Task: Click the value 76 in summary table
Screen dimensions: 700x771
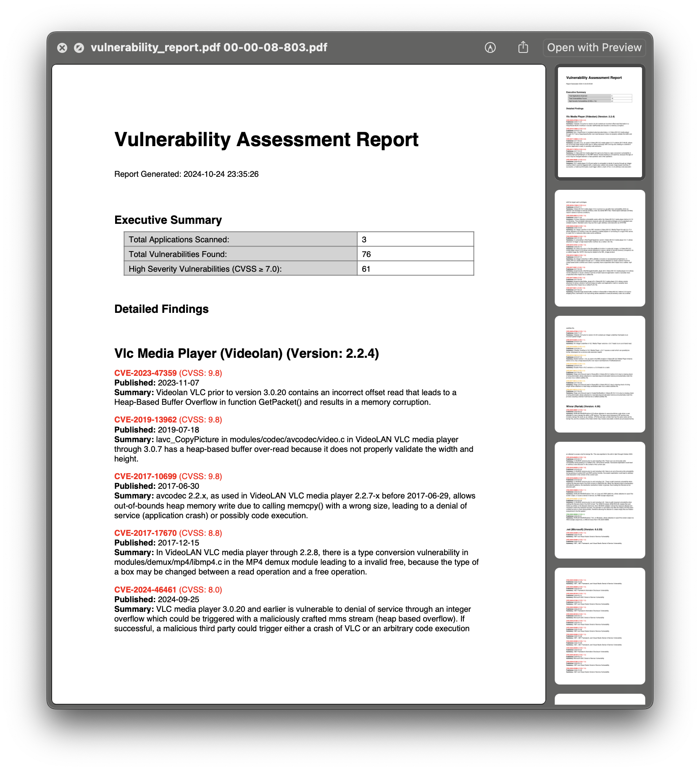Action: coord(416,254)
